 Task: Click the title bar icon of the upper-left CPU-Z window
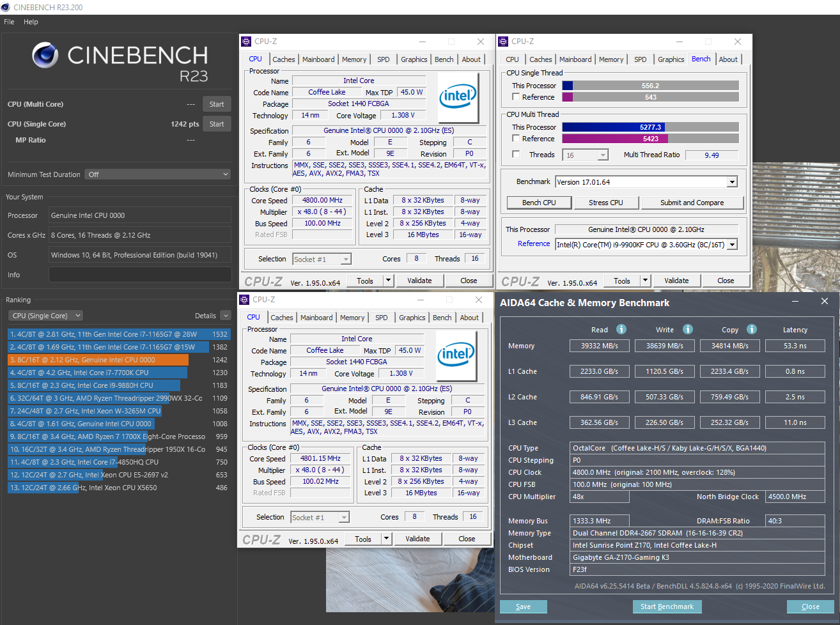(246, 42)
